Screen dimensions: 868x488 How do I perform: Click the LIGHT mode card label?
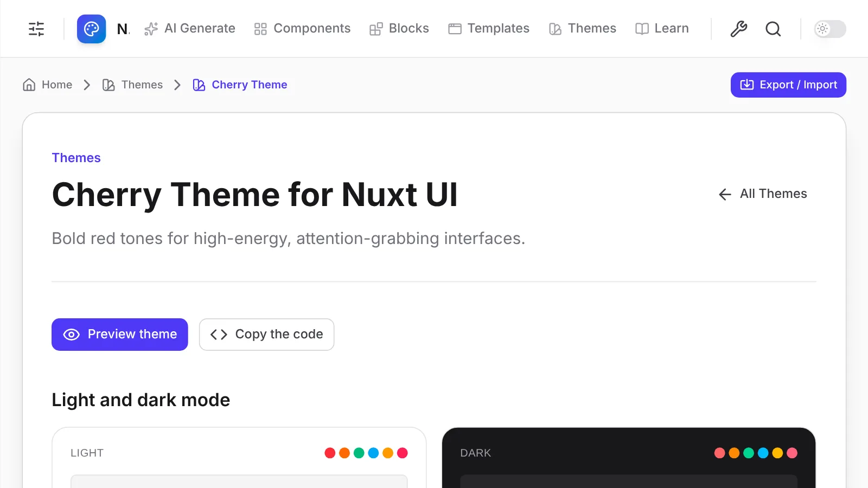click(x=87, y=453)
